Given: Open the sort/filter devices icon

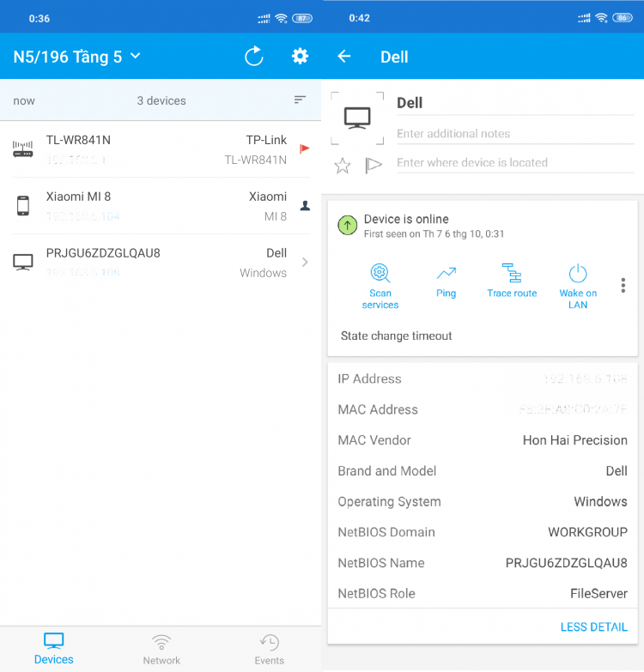Looking at the screenshot, I should [x=300, y=100].
